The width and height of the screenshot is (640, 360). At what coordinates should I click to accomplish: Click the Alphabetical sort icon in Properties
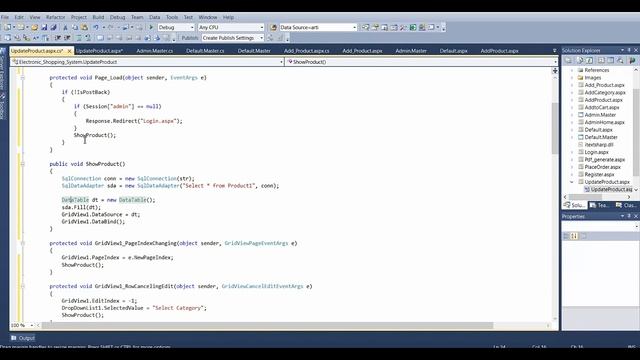[x=574, y=236]
